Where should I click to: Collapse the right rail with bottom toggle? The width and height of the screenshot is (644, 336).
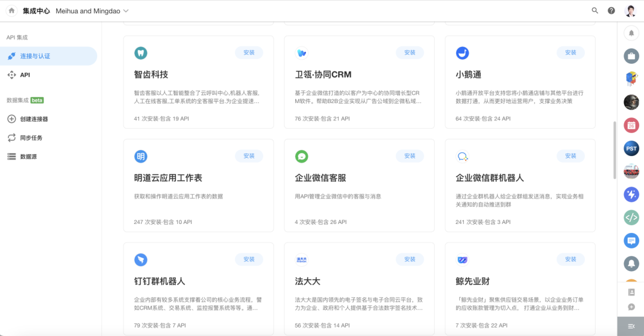(631, 326)
